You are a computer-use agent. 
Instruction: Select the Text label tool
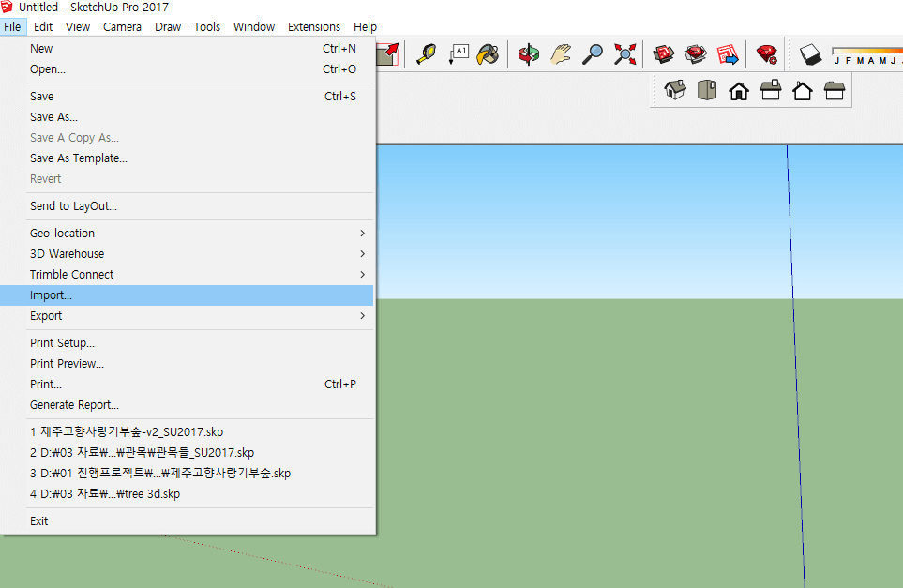[459, 54]
